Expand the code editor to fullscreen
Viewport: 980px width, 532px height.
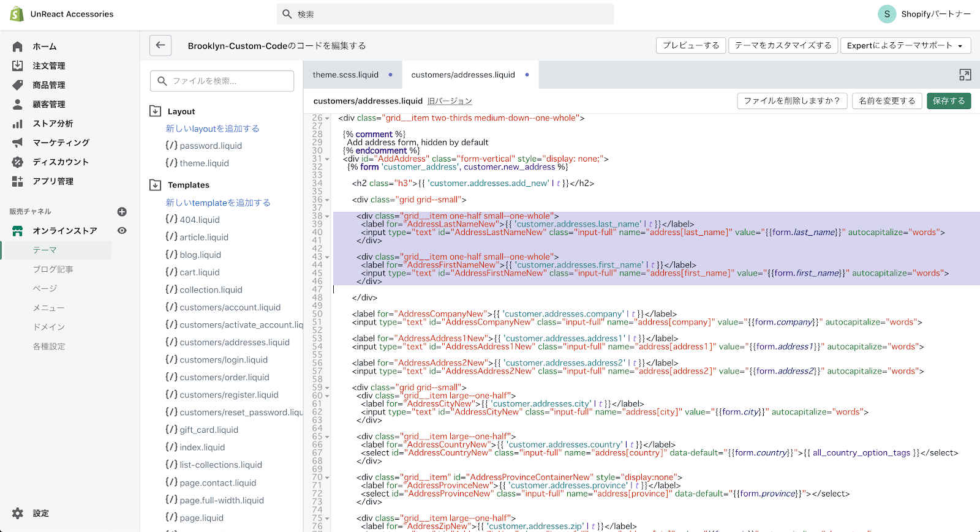(965, 75)
